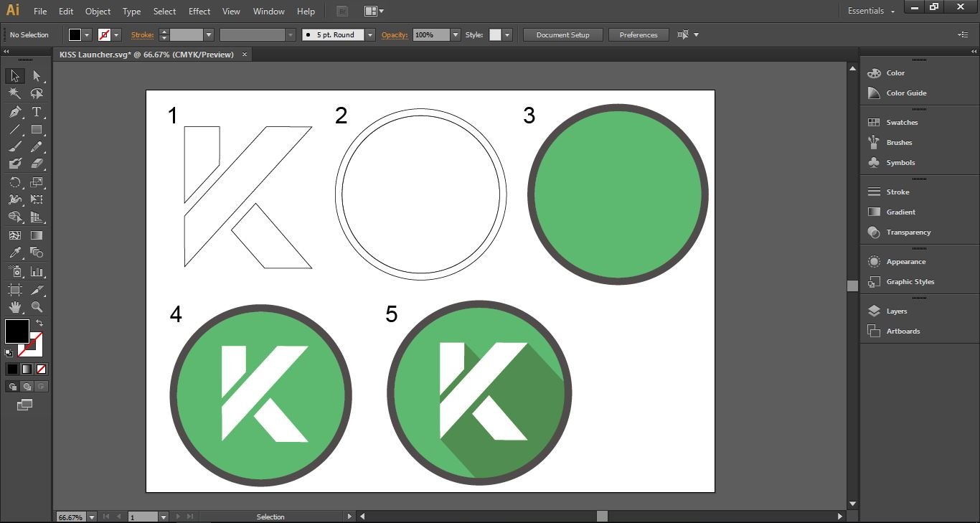Select the Column Graph tool
Screen dimensions: 980x523
click(37, 272)
